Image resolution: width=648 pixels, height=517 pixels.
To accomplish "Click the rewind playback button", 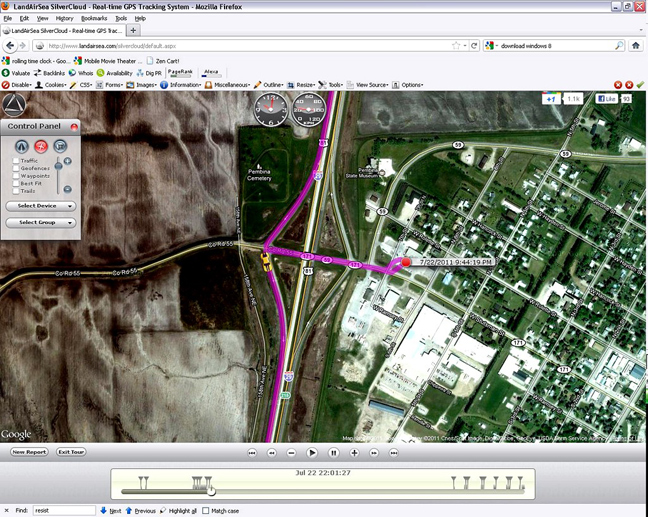I will 272,453.
